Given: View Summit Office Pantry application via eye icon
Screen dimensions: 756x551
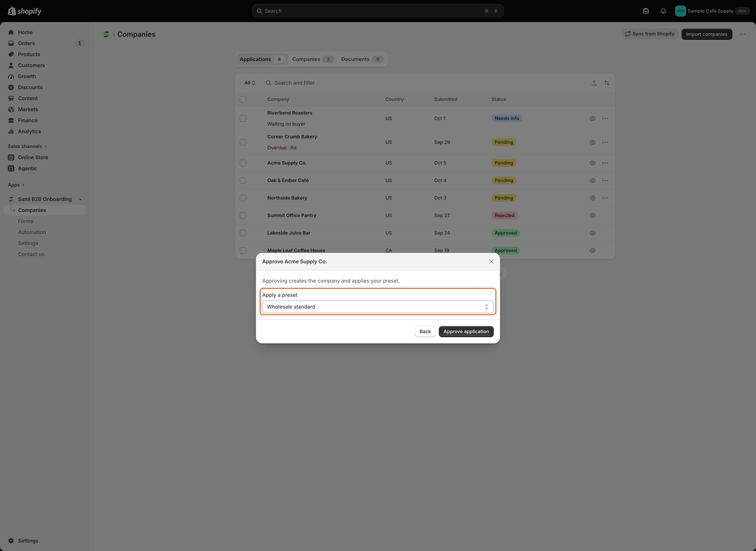Looking at the screenshot, I should (593, 215).
